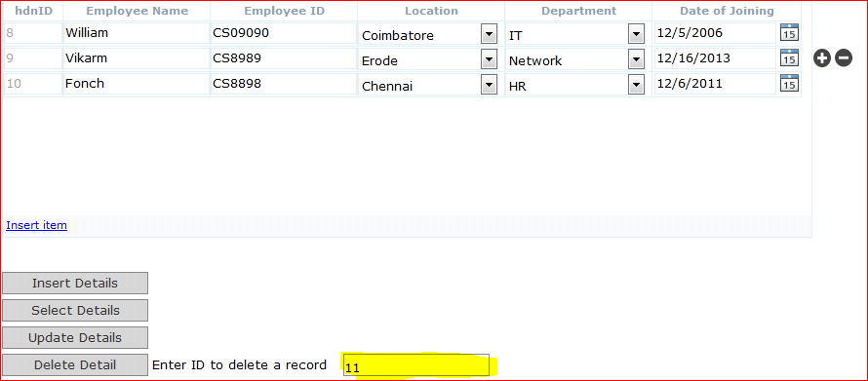
Task: Edit Employee ID field CS8898
Action: [284, 84]
